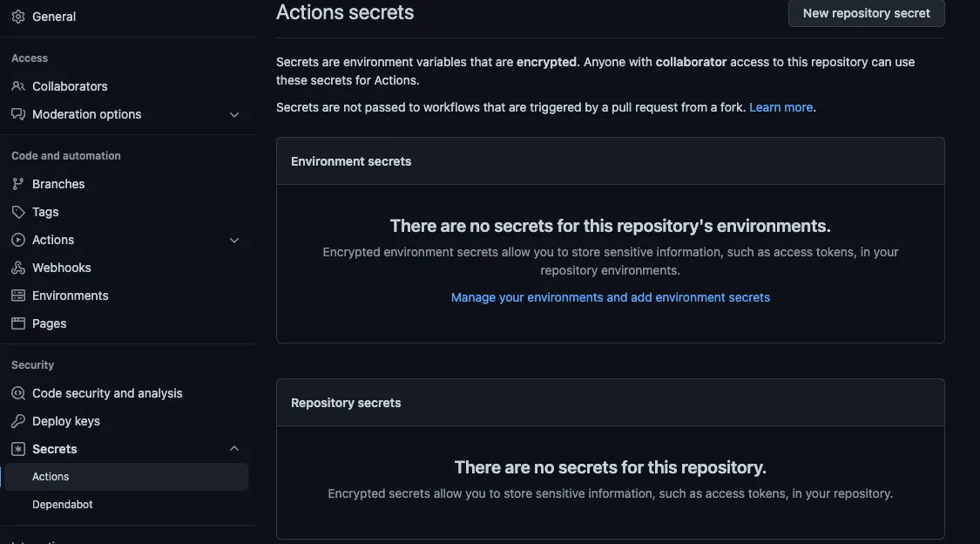Click the Pages browser icon

pos(18,323)
